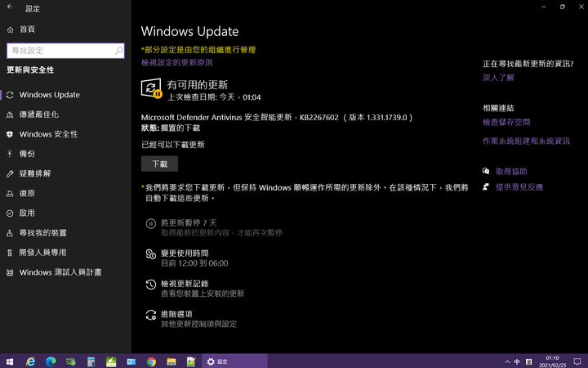Viewport: 588px width, 368px height.
Task: Launch Google Chrome from taskbar
Action: click(152, 361)
